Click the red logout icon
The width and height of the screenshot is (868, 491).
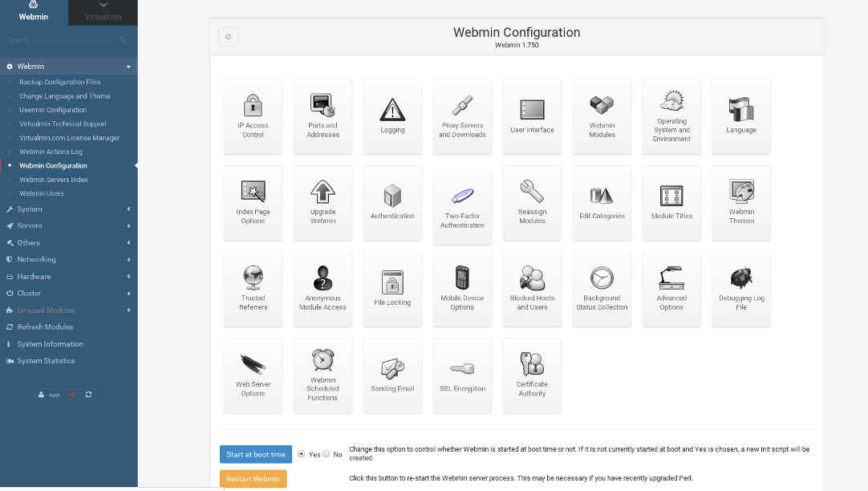(x=72, y=395)
